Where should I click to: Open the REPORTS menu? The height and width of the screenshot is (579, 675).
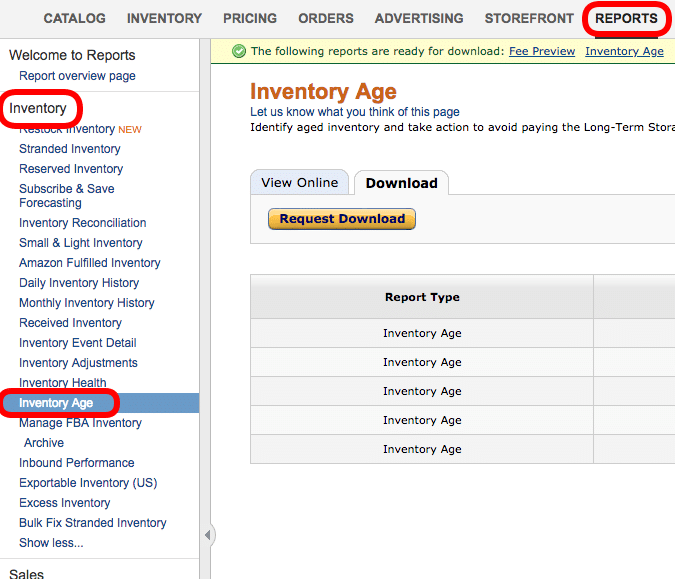point(626,19)
